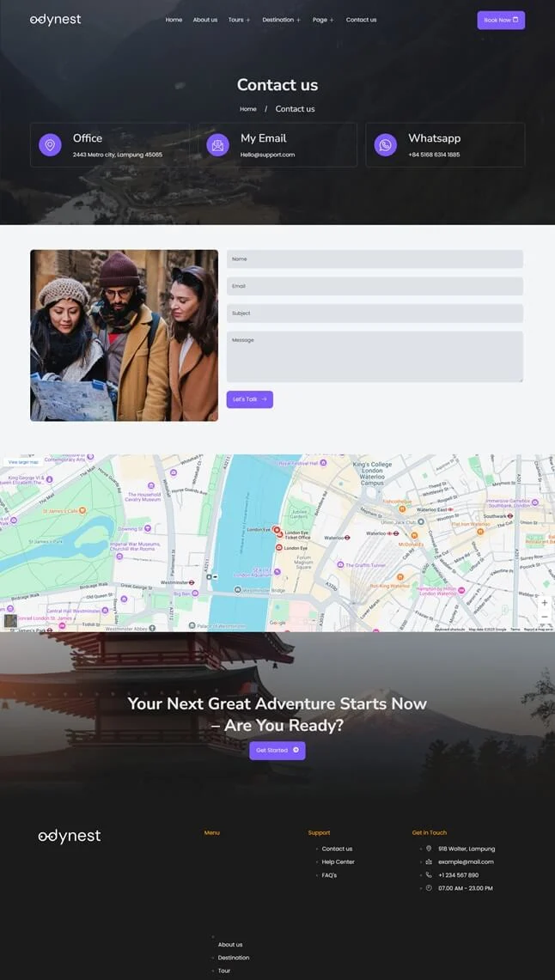Click the footer phone icon
Image resolution: width=555 pixels, height=980 pixels.
pos(429,875)
